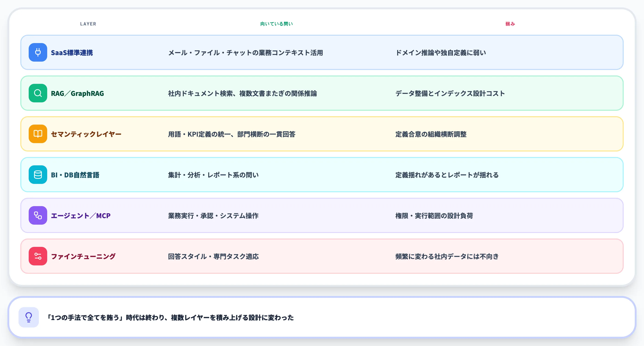
Task: Select the ファインチューニング layer name
Action: pos(83,256)
